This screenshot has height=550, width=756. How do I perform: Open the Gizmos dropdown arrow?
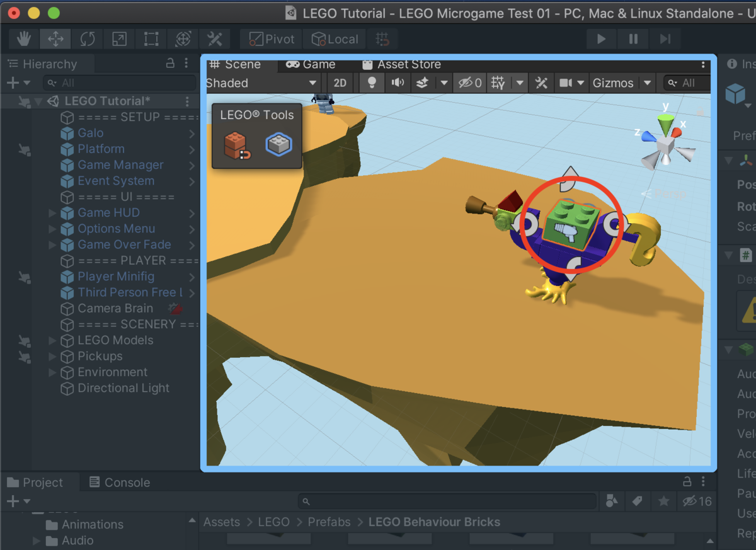pyautogui.click(x=648, y=83)
